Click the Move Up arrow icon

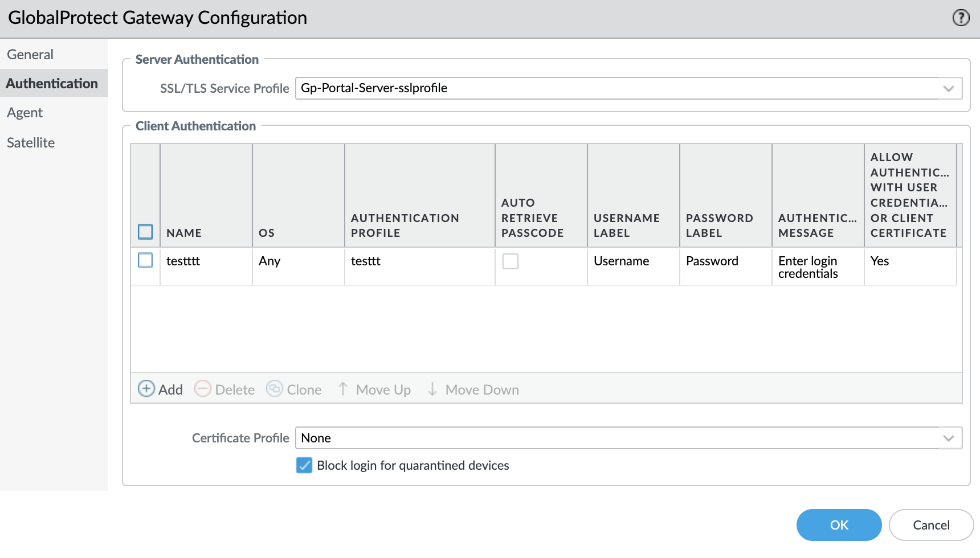(x=343, y=389)
